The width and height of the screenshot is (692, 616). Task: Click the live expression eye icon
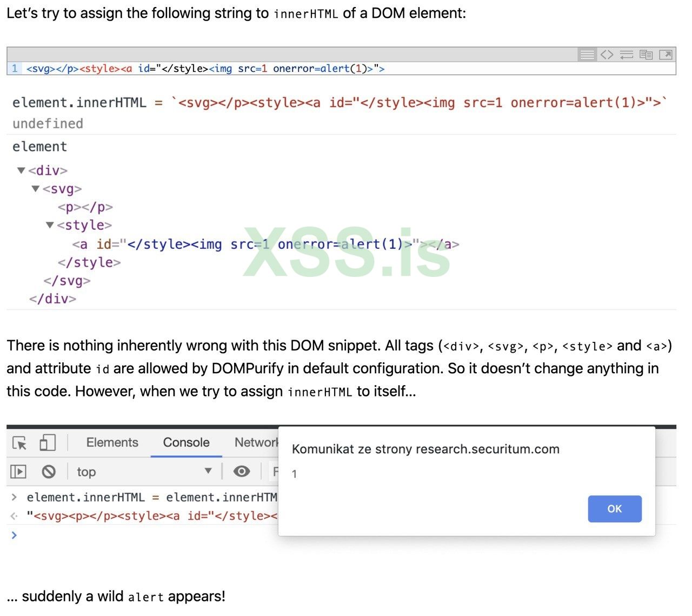coord(242,472)
